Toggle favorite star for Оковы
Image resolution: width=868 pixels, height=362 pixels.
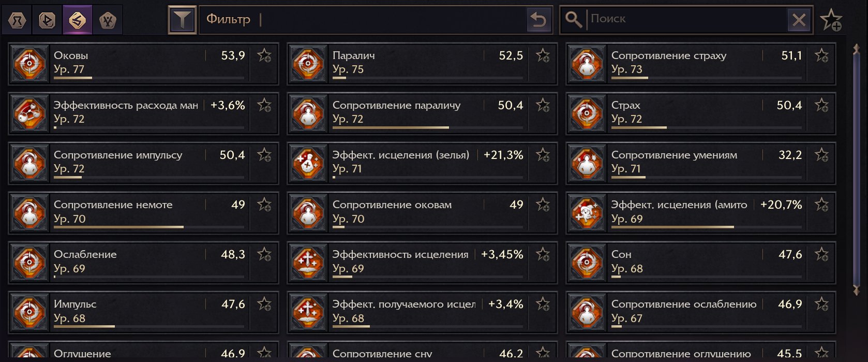click(264, 55)
